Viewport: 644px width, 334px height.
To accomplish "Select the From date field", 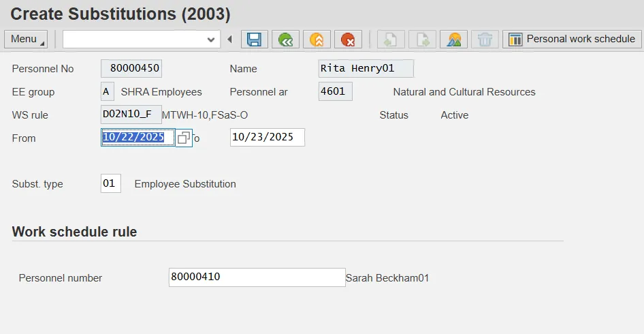I will [133, 138].
